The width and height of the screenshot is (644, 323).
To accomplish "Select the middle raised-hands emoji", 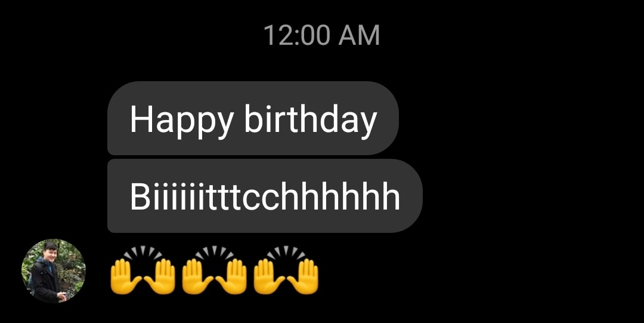I will 214,270.
